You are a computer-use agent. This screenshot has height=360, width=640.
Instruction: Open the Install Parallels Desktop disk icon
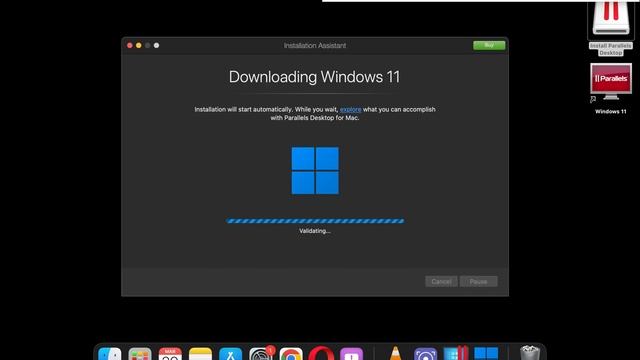pyautogui.click(x=611, y=18)
